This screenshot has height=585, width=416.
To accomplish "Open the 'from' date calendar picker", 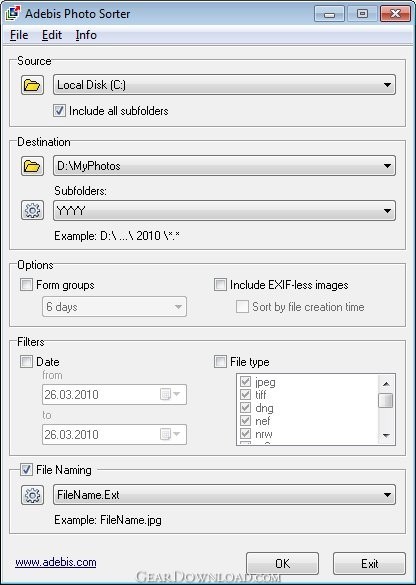I will pos(170,394).
